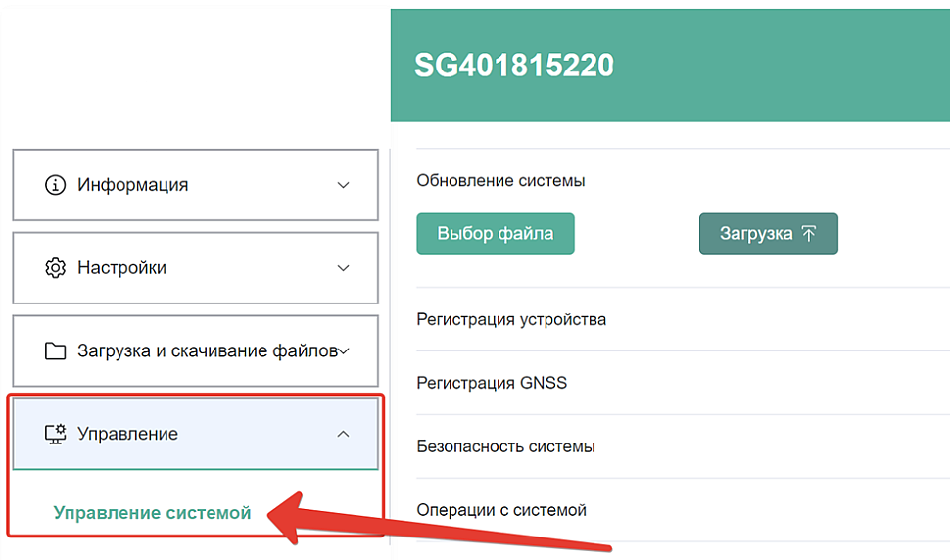Open the Настройки menu item

[x=195, y=267]
